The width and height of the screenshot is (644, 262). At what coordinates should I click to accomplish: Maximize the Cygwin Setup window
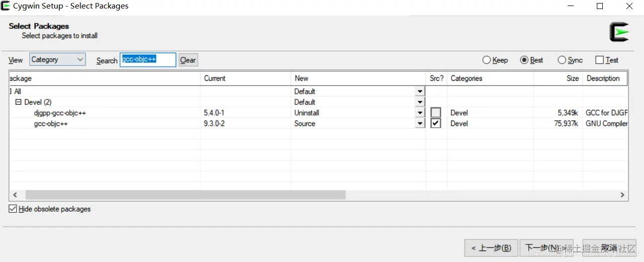599,6
